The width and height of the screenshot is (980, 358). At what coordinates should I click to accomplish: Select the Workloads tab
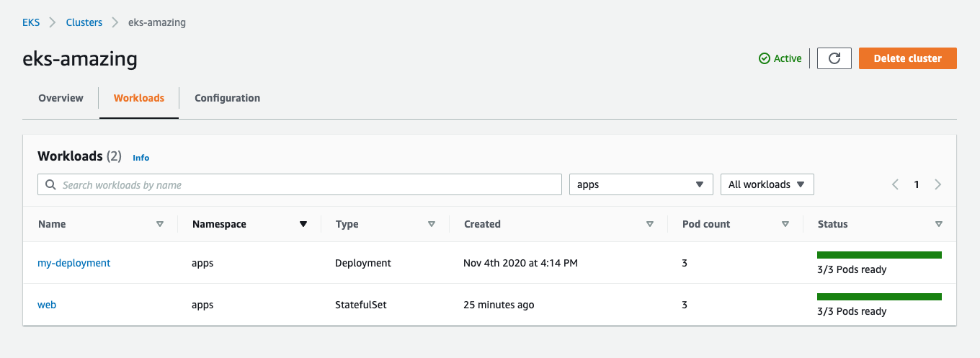(139, 98)
